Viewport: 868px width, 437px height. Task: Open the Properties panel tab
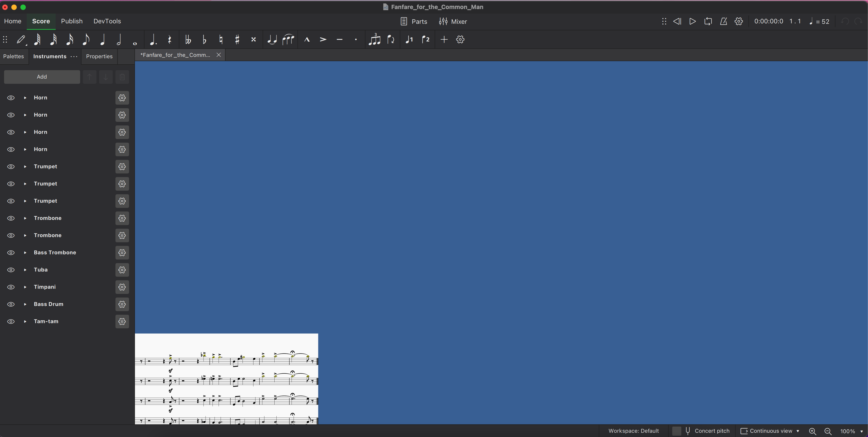[99, 56]
